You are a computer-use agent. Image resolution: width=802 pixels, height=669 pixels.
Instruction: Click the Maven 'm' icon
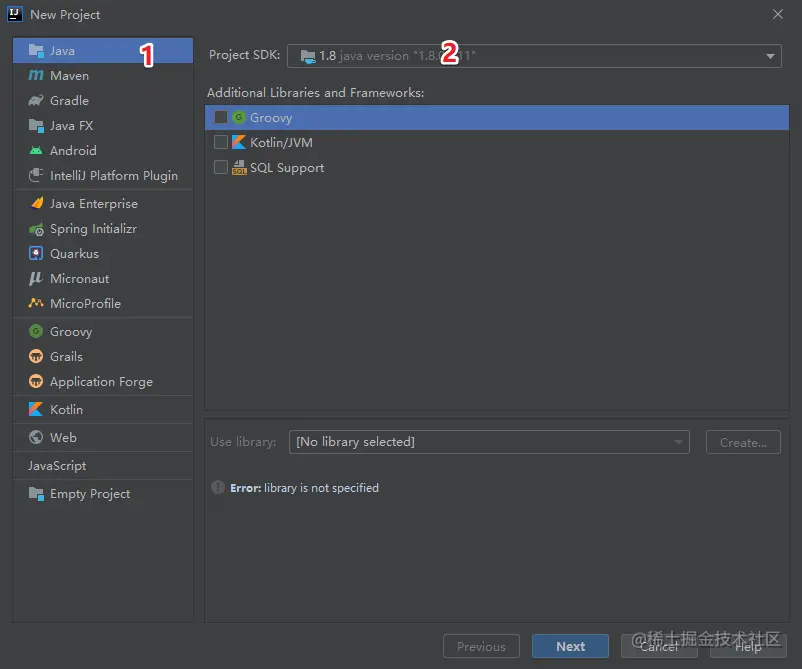[36, 75]
